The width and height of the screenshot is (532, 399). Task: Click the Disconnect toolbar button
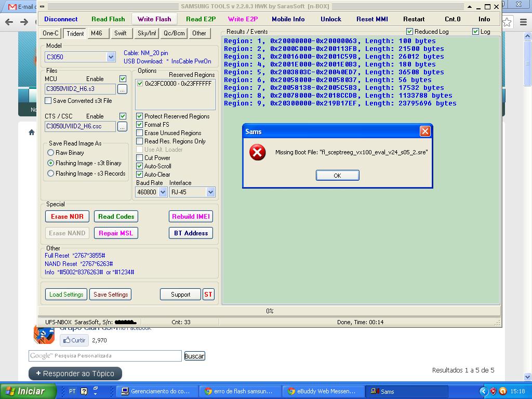pos(61,19)
